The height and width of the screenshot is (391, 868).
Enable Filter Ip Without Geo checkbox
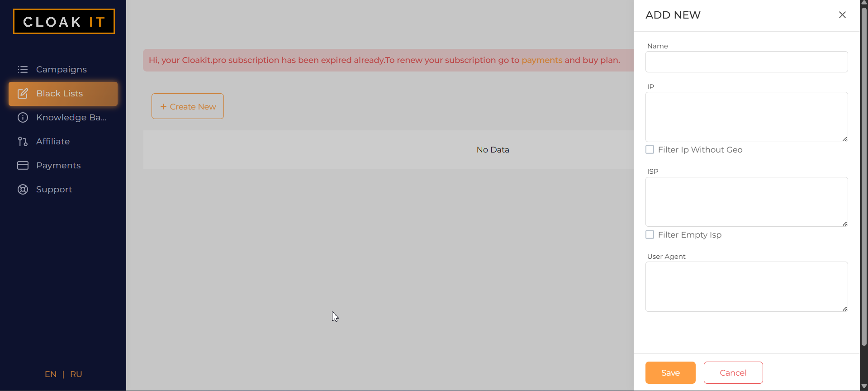click(x=650, y=150)
